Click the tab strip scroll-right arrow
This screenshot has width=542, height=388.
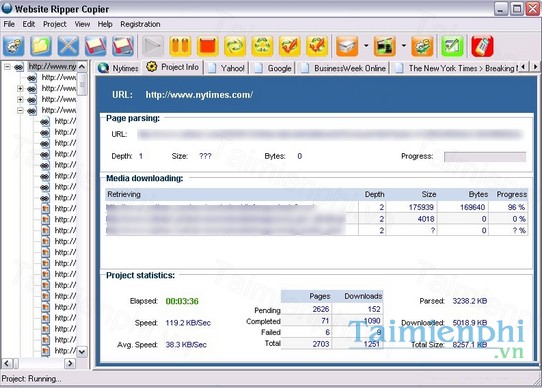tap(535, 66)
